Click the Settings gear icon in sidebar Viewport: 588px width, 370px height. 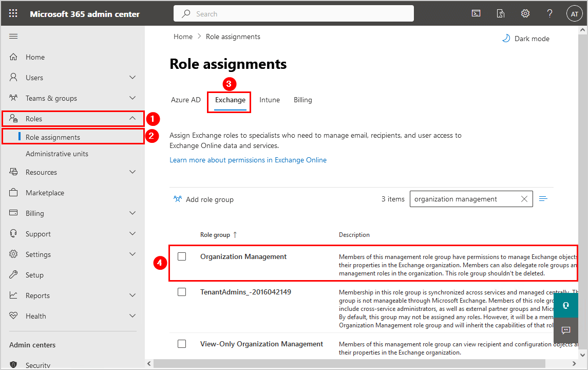[x=13, y=254]
